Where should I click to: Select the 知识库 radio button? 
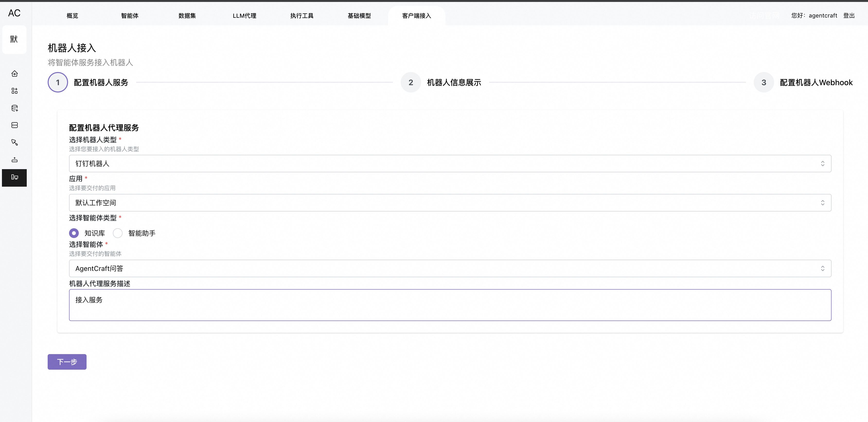pos(74,233)
